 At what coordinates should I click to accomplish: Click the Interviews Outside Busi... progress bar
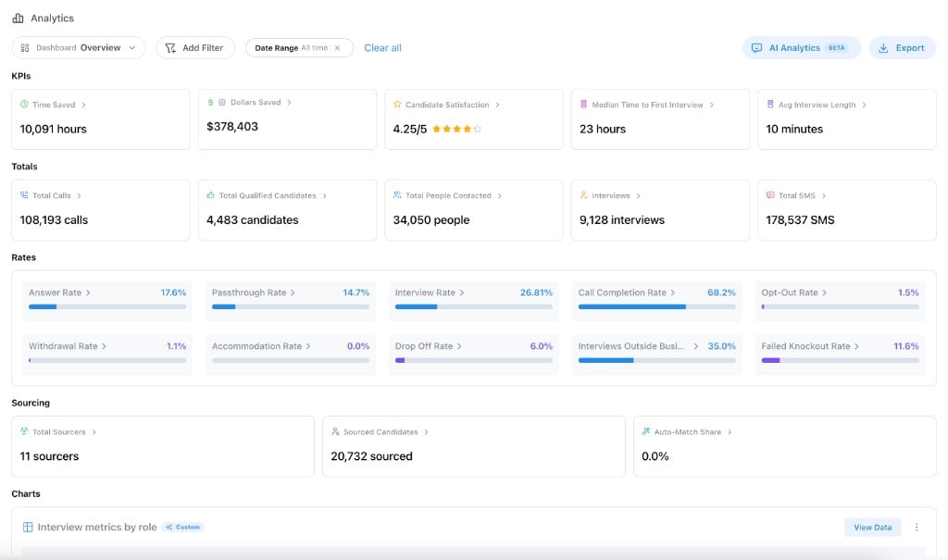tap(656, 360)
